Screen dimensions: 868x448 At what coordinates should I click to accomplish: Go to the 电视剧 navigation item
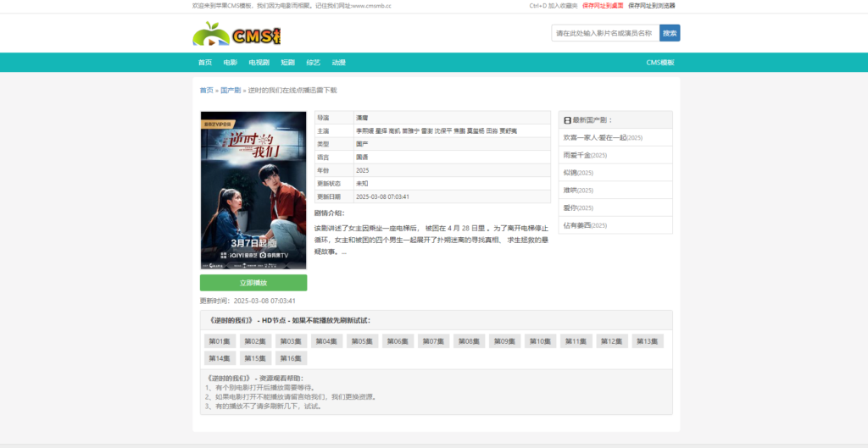click(259, 63)
